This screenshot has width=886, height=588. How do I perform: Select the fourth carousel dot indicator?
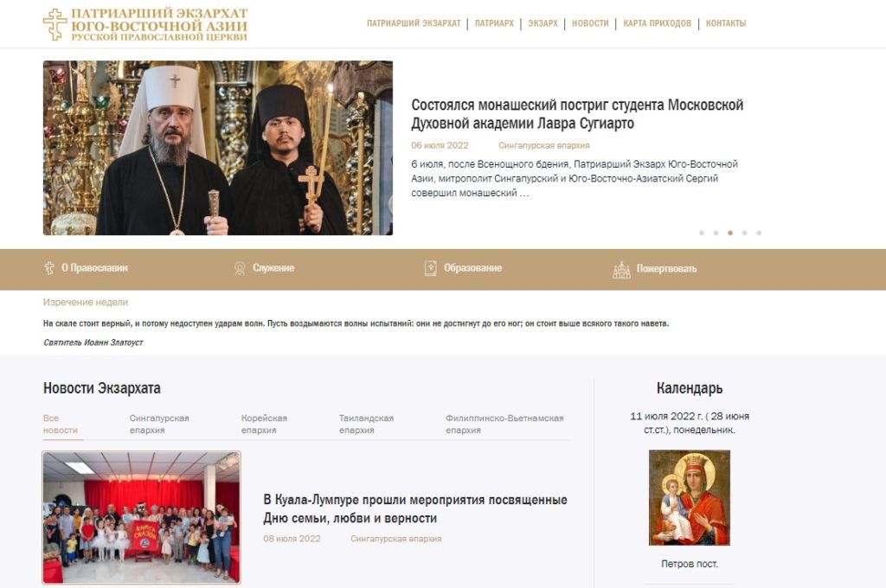745,233
